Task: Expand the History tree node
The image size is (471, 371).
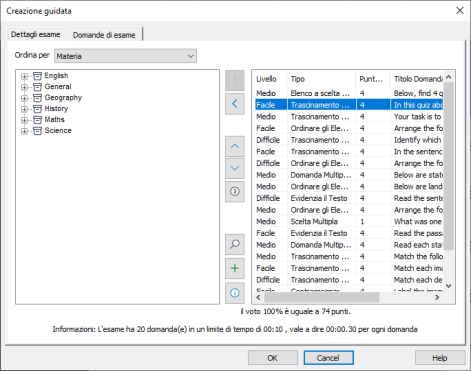Action: click(x=24, y=109)
